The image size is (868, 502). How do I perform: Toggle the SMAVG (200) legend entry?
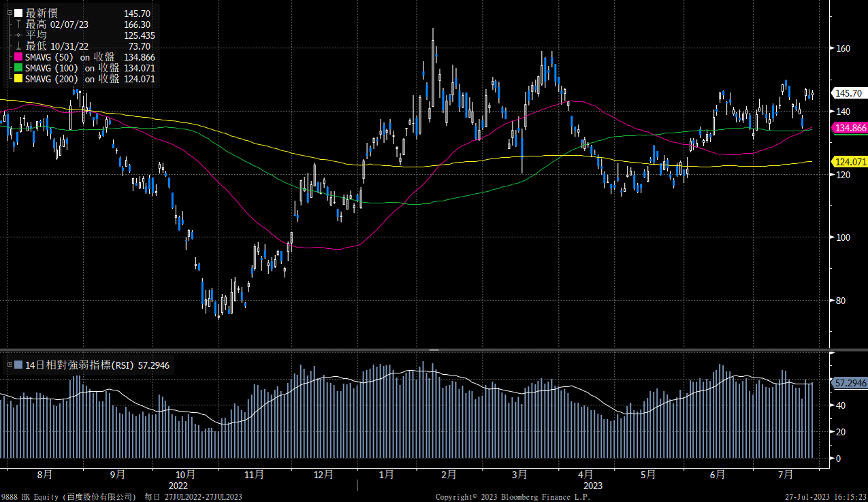point(50,79)
